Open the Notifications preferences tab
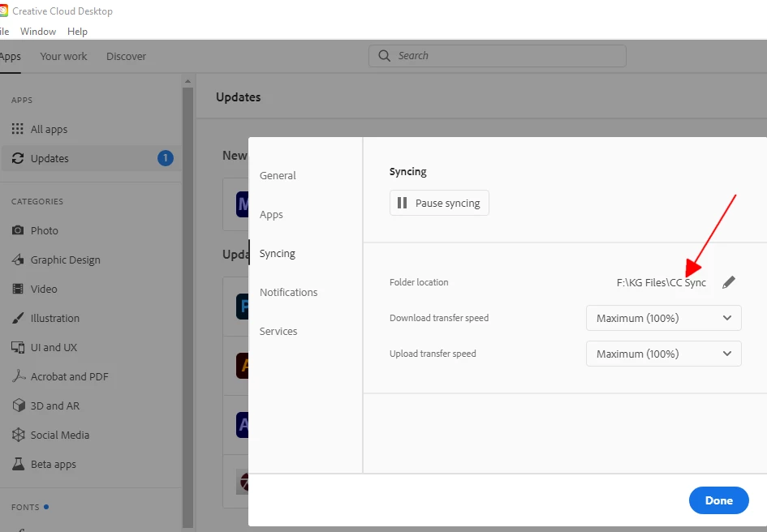This screenshot has height=532, width=767. [288, 293]
